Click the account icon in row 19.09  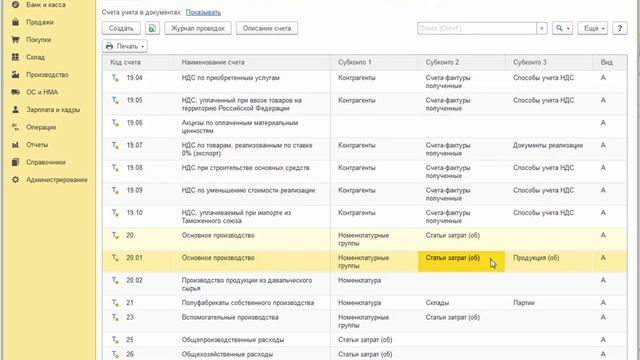point(116,190)
